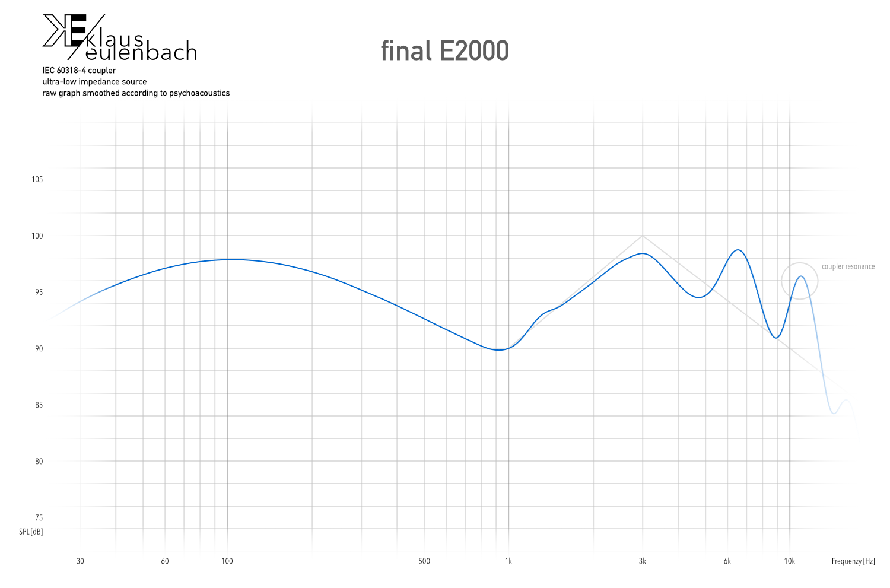This screenshot has height=588, width=890.
Task: Click the "SPL [dB]" axis title
Action: tap(31, 532)
